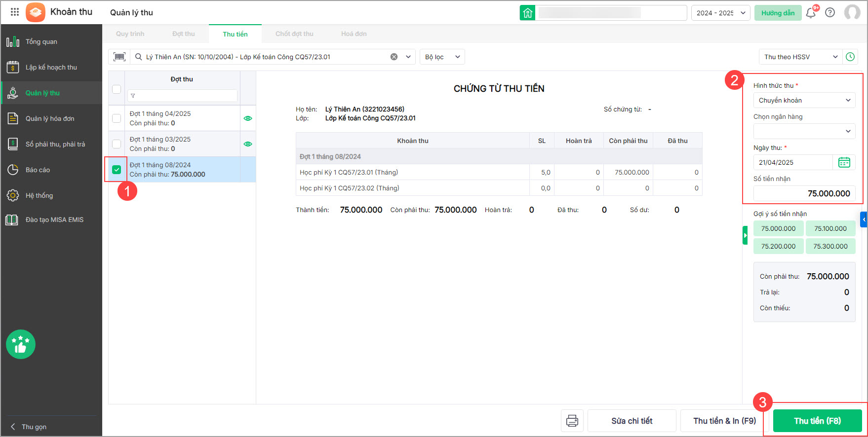Click the blue side panel handle

[864, 219]
